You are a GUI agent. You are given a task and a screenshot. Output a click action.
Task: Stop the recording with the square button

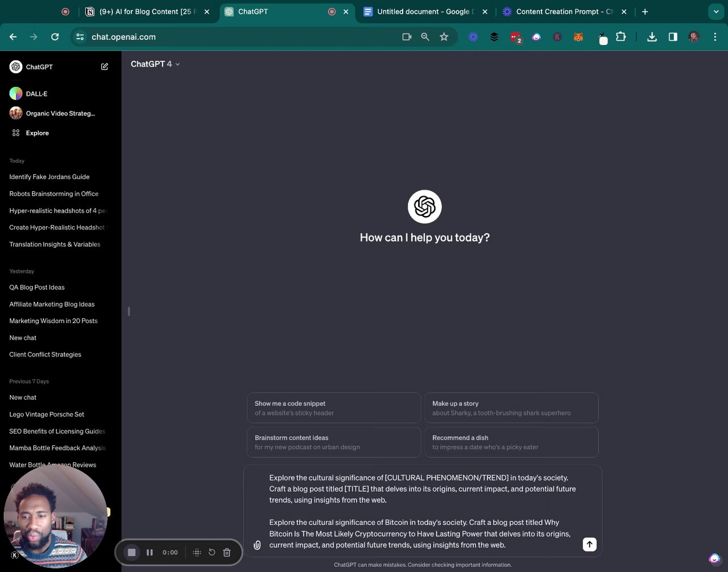point(131,552)
